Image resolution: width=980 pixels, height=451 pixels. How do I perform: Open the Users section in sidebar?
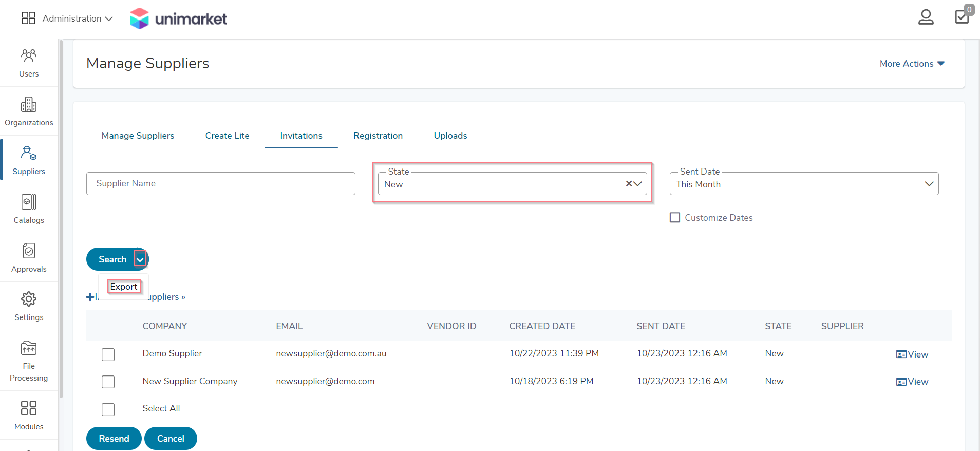click(x=29, y=63)
